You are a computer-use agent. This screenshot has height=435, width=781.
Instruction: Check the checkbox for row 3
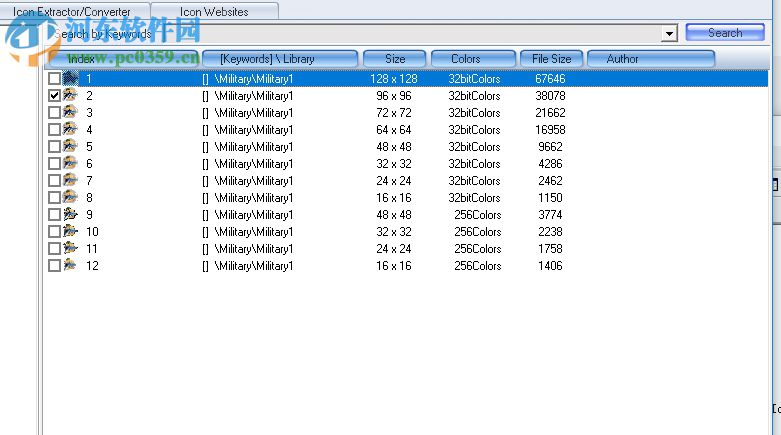54,112
